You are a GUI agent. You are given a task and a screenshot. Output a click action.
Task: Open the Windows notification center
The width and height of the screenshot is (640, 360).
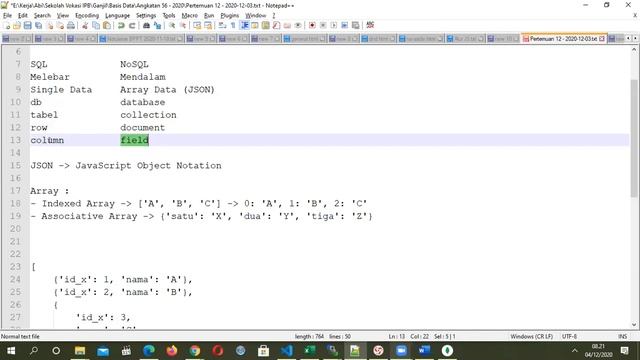(624, 351)
